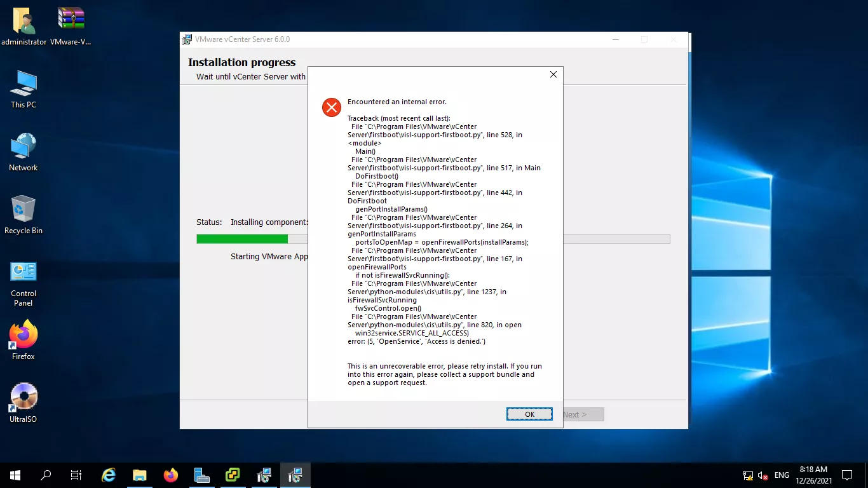Click OK in the error dialog
The height and width of the screenshot is (488, 868).
tap(529, 414)
